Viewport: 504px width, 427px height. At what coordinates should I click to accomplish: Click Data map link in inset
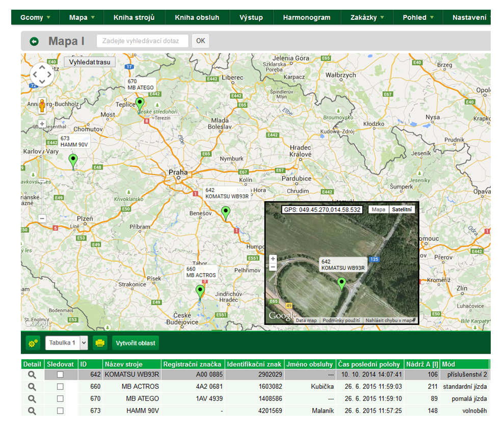(306, 321)
